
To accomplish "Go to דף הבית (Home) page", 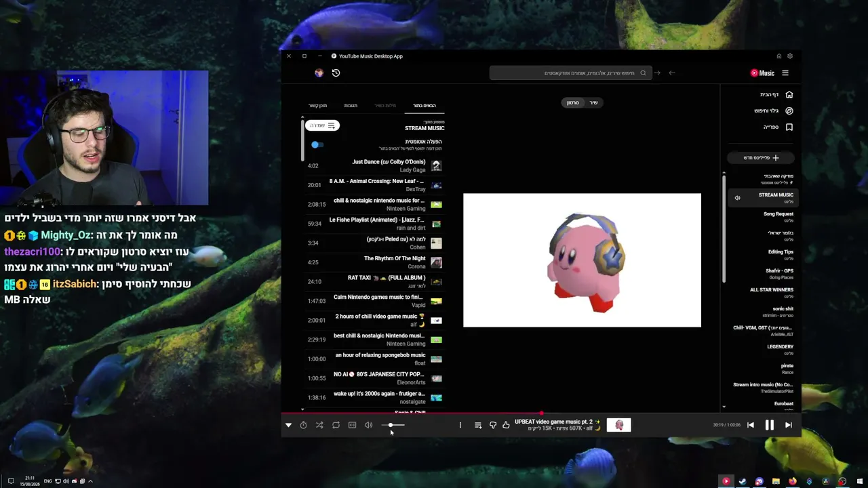I will click(x=776, y=95).
